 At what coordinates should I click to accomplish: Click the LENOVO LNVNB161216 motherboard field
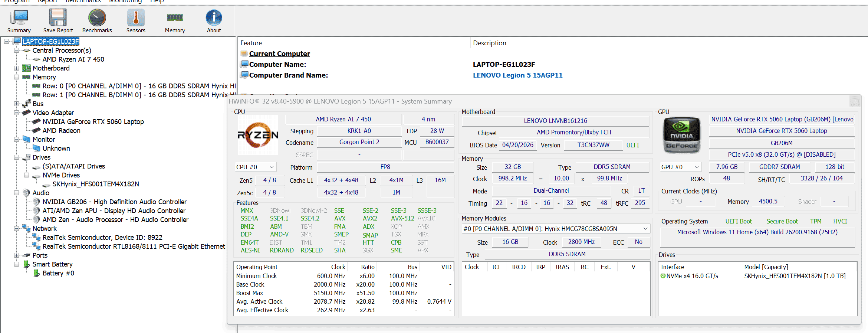(x=555, y=121)
